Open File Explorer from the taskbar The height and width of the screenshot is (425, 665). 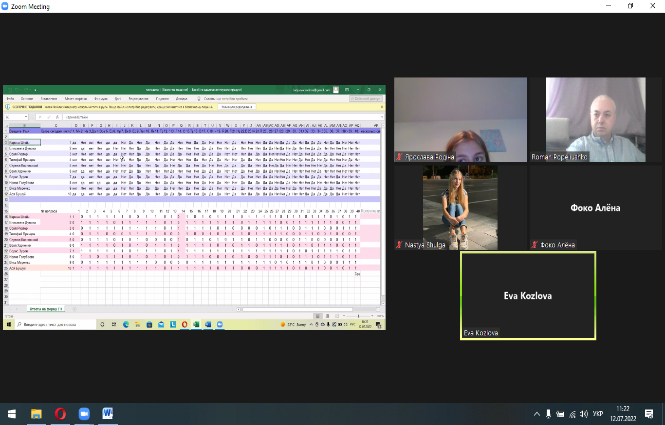click(x=36, y=413)
